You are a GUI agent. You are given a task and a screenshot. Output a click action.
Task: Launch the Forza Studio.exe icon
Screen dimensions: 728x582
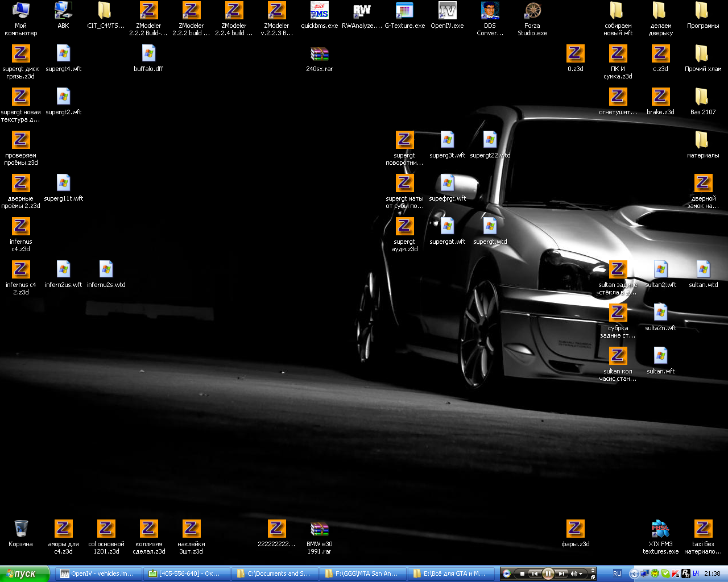pyautogui.click(x=532, y=11)
